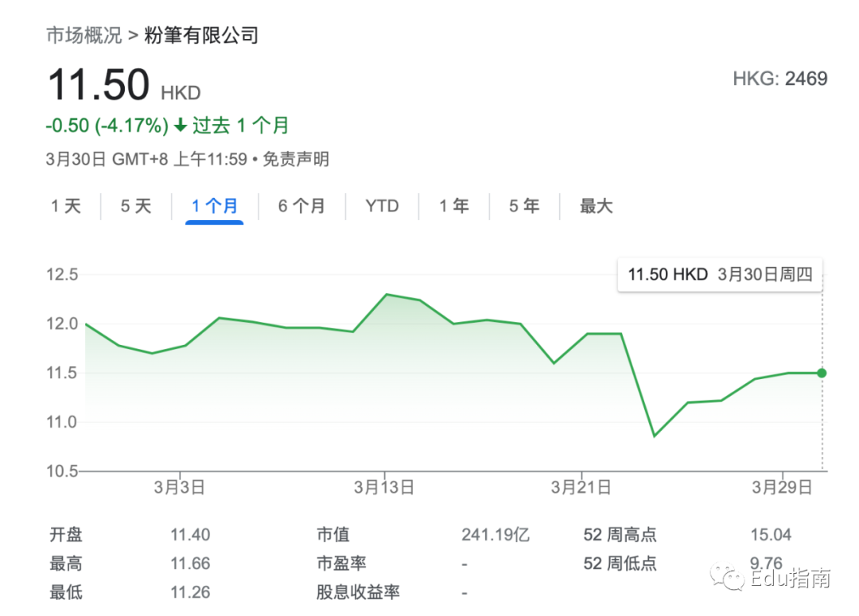Click the 52 周高点 label

[620, 534]
